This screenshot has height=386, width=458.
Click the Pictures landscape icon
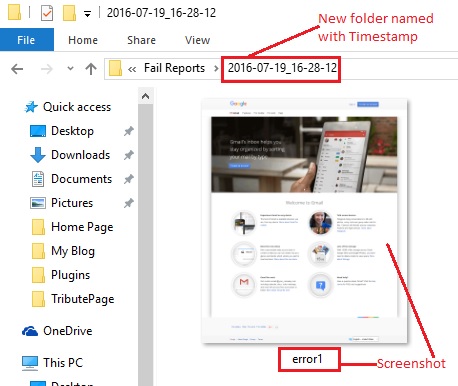(38, 203)
